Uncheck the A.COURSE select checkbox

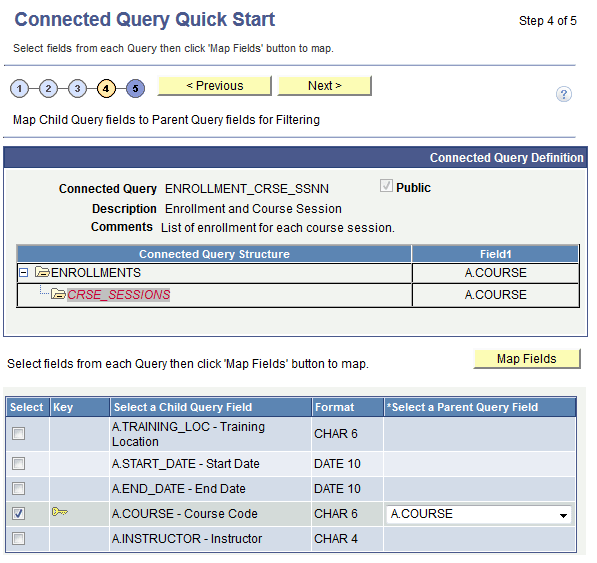(18, 514)
